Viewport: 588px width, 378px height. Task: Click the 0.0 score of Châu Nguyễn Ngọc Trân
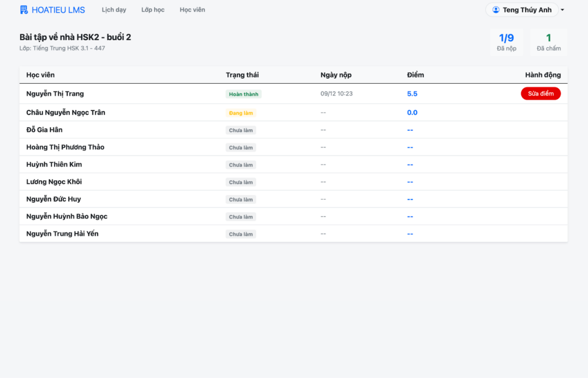tap(412, 112)
